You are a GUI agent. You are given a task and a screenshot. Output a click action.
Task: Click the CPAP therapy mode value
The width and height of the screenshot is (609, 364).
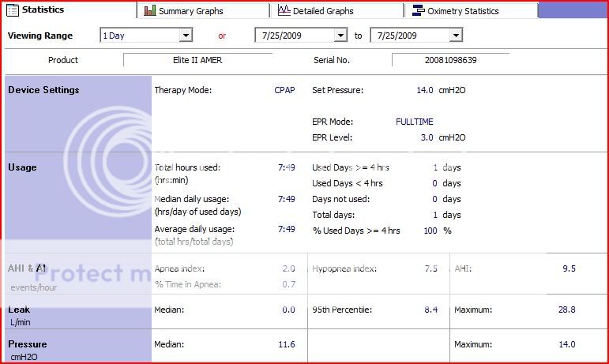click(284, 90)
